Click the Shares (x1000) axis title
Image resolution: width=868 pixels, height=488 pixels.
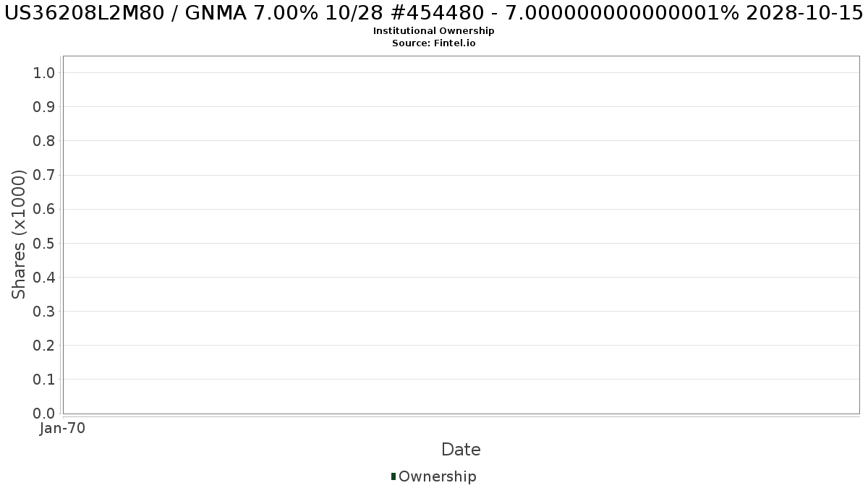click(x=19, y=234)
